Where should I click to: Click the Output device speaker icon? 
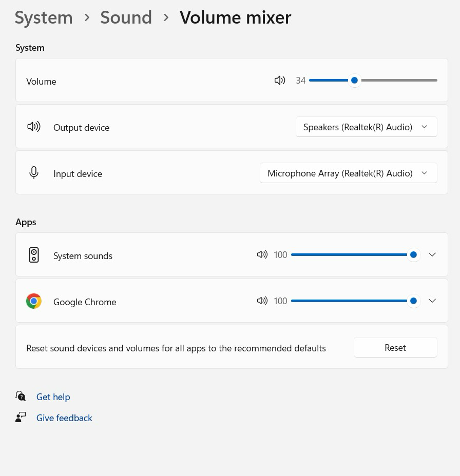coord(34,127)
